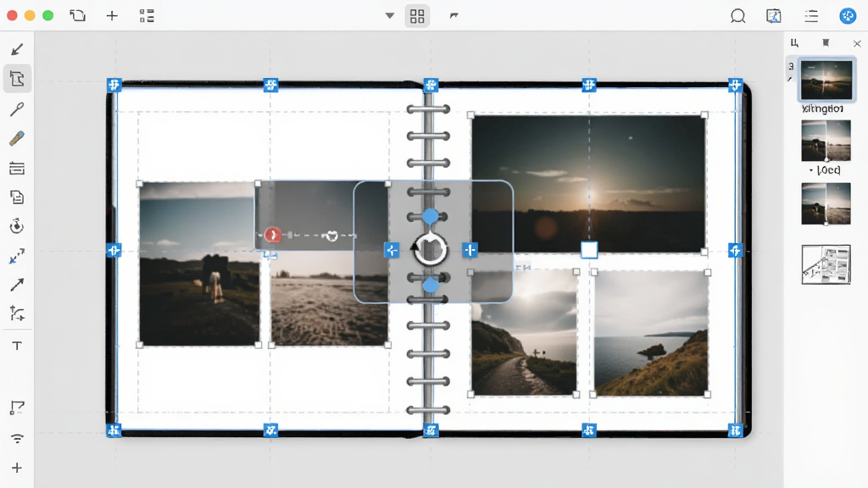This screenshot has height=488, width=868.
Task: Open the sketch layout thumbnail
Action: click(826, 264)
